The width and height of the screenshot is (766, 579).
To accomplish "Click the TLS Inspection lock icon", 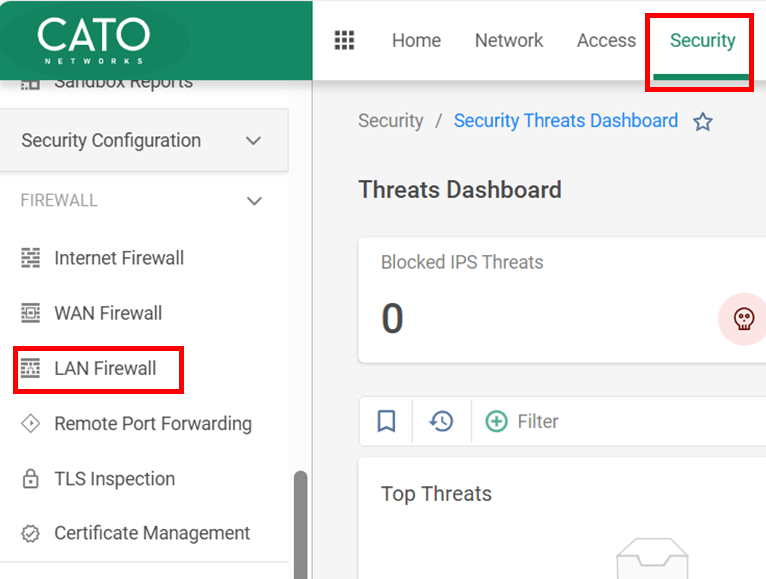I will click(x=30, y=479).
